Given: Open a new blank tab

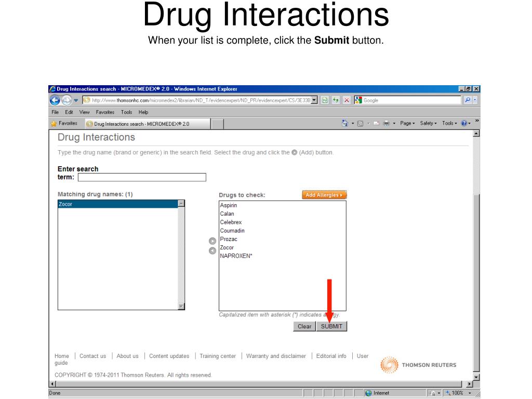Looking at the screenshot, I should coord(217,124).
